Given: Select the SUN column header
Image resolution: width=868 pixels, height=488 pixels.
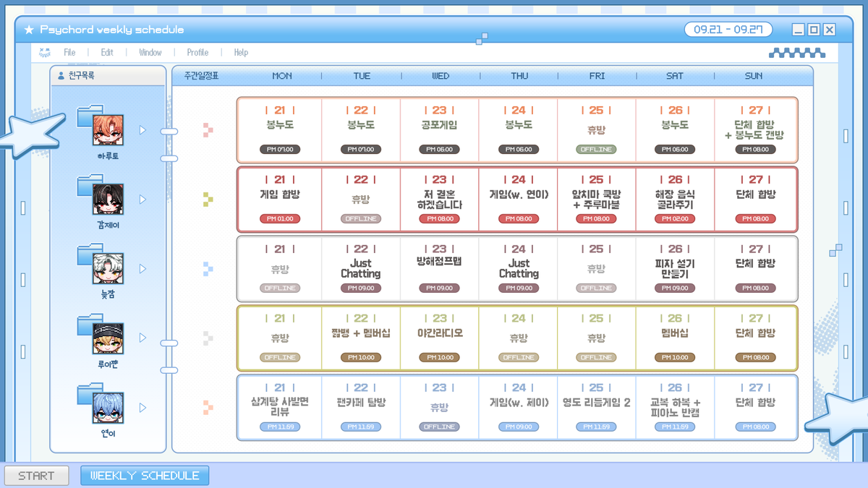Looking at the screenshot, I should point(754,76).
